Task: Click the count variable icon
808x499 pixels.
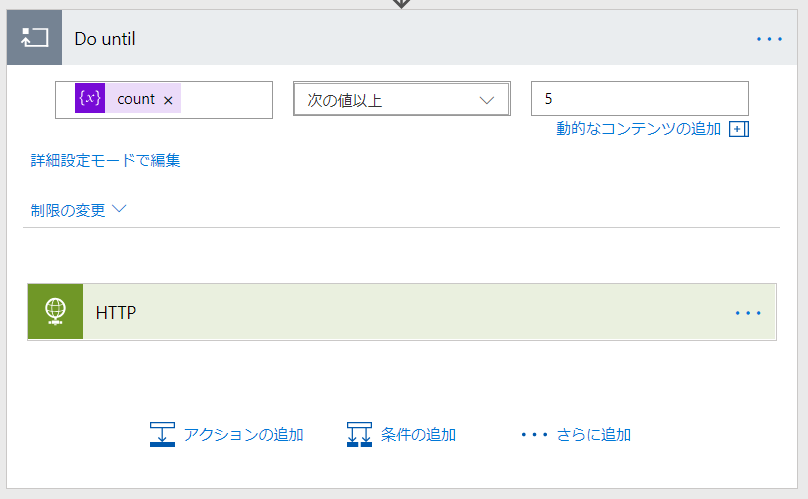Action: 90,98
